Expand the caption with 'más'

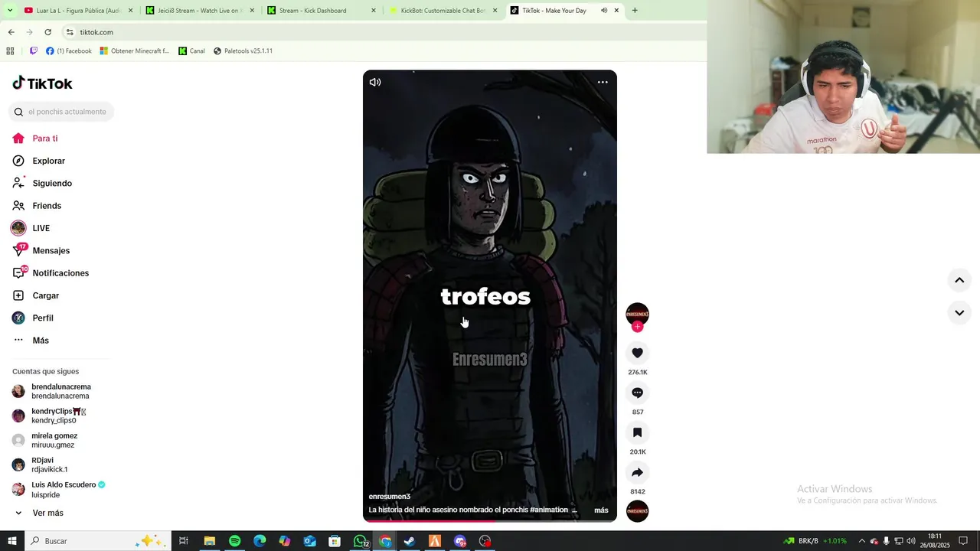tap(601, 510)
